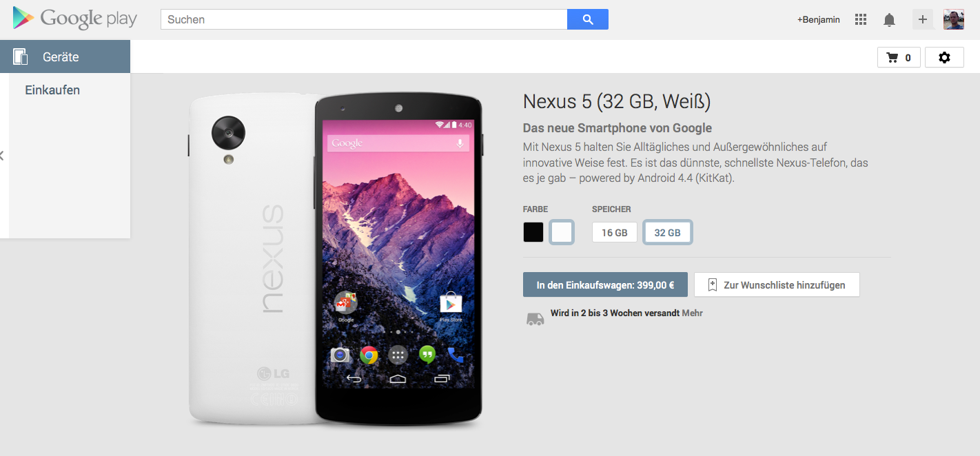
Task: Open the Mehr shipping details link
Action: pos(693,313)
